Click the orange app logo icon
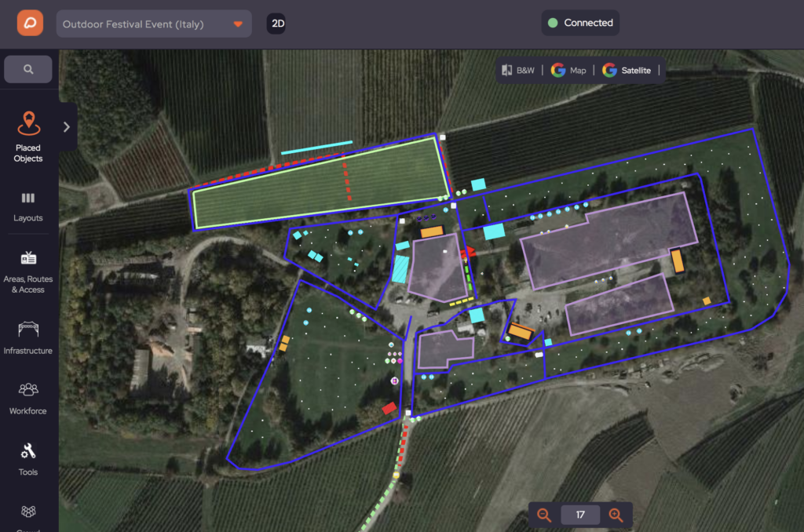The image size is (804, 532). (x=31, y=23)
